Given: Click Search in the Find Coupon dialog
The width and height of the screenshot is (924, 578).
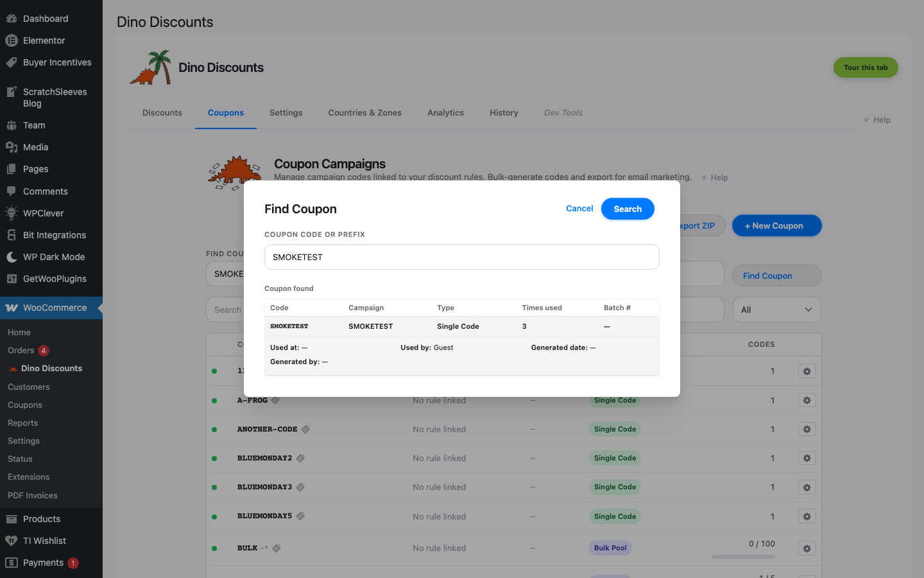Looking at the screenshot, I should tap(628, 209).
